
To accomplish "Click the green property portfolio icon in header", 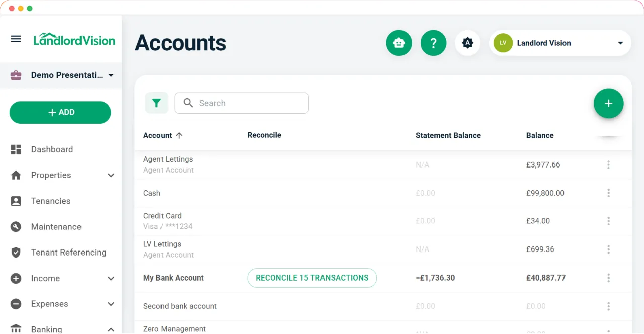I will click(x=398, y=43).
